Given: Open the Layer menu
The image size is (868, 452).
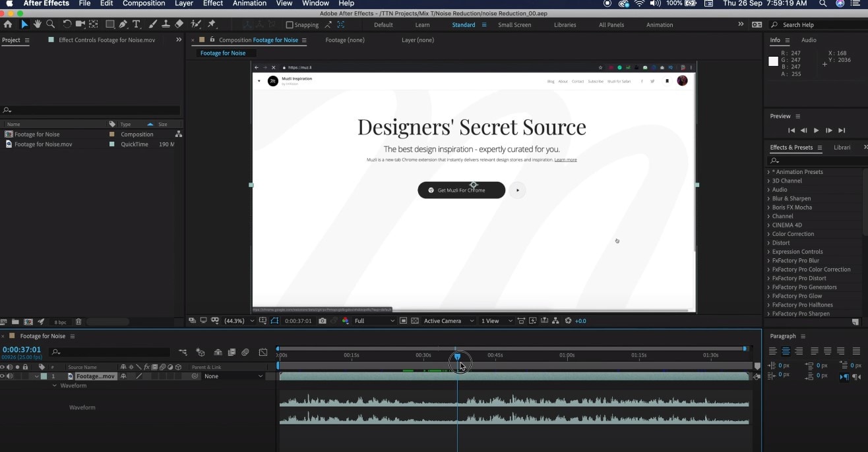Looking at the screenshot, I should coord(184,3).
